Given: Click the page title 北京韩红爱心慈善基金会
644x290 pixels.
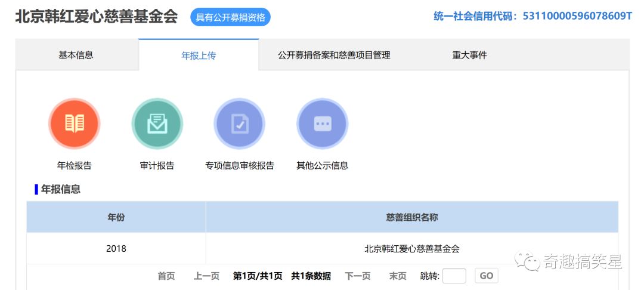Looking at the screenshot, I should [x=97, y=17].
